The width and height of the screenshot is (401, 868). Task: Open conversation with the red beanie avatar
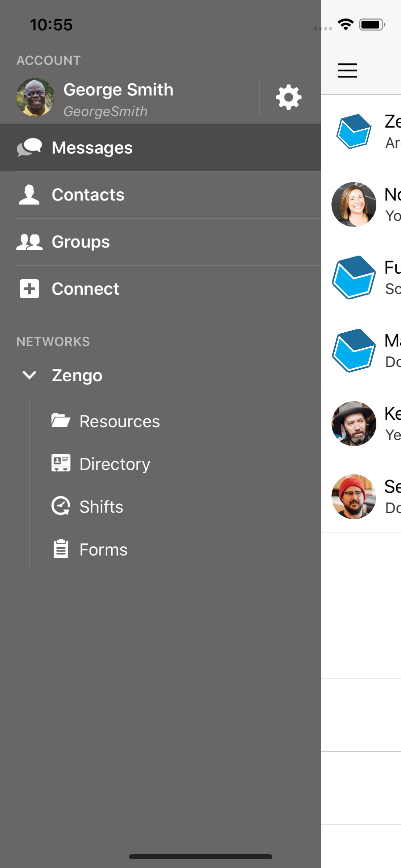click(x=354, y=497)
